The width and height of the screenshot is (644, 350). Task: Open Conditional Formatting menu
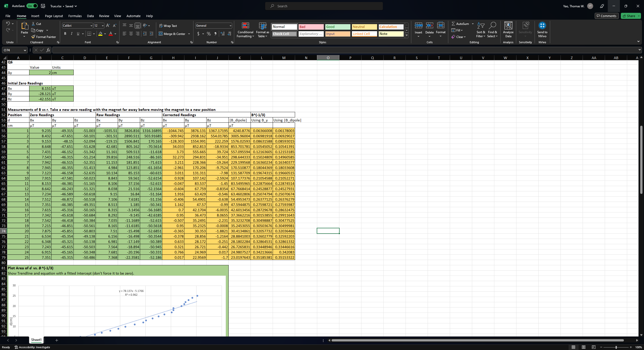point(245,30)
